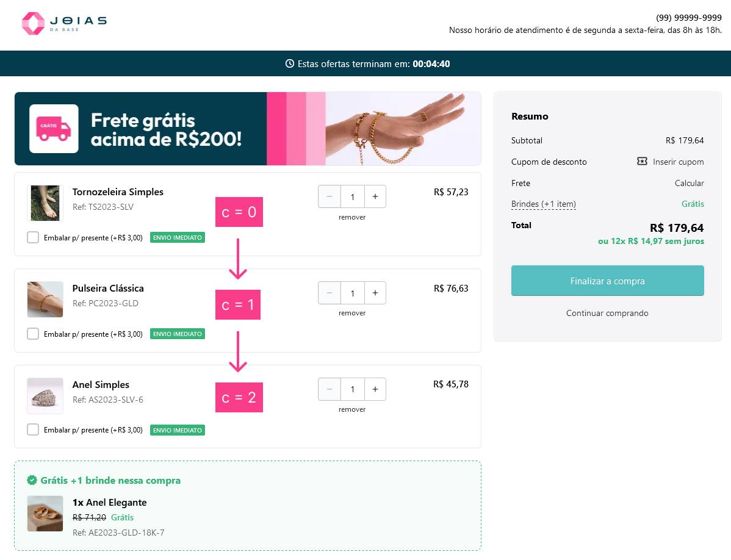This screenshot has width=731, height=560.
Task: Increase quantity of Pulseira Clássica
Action: (375, 293)
